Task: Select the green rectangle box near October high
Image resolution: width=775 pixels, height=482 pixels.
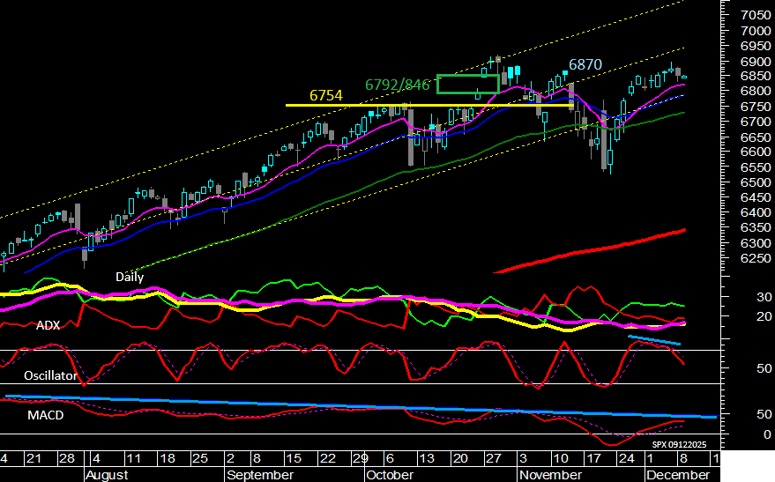Action: click(467, 84)
